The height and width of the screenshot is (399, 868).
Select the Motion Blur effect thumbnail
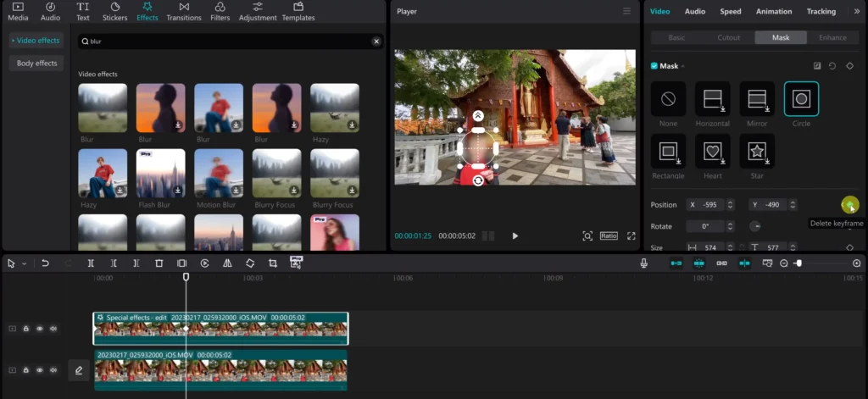point(219,173)
